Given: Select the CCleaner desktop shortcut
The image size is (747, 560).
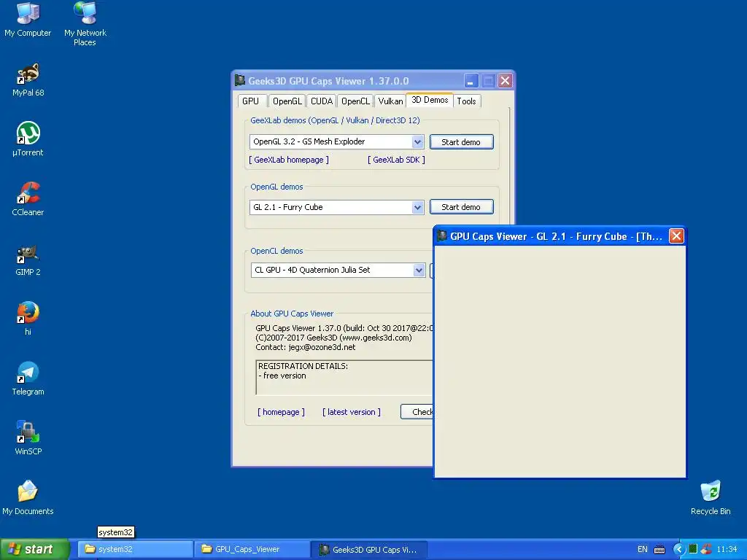Looking at the screenshot, I should pyautogui.click(x=28, y=199).
